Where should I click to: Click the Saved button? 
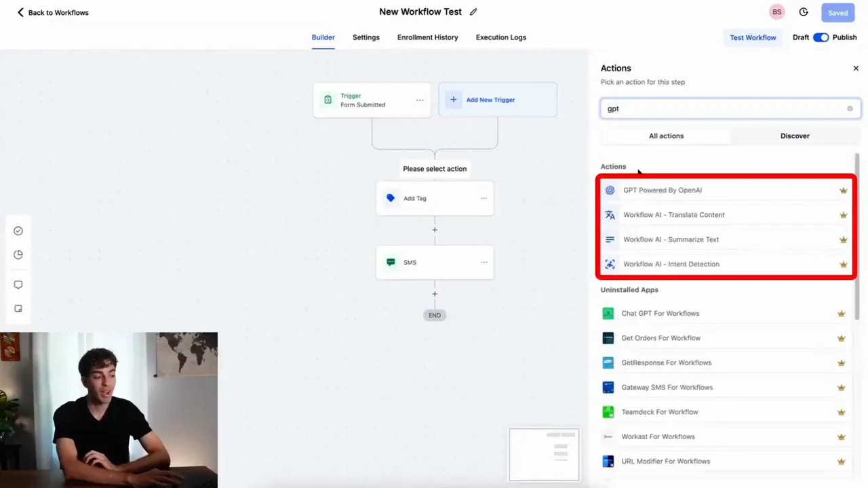pos(838,12)
